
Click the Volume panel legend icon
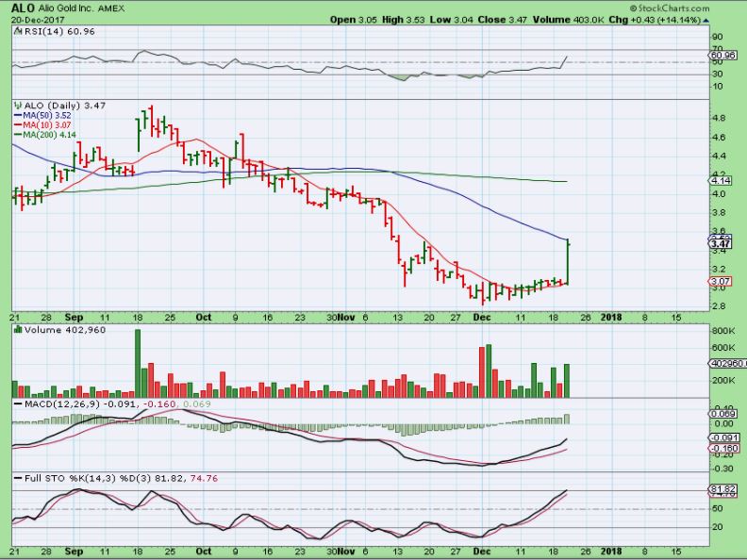coord(15,330)
